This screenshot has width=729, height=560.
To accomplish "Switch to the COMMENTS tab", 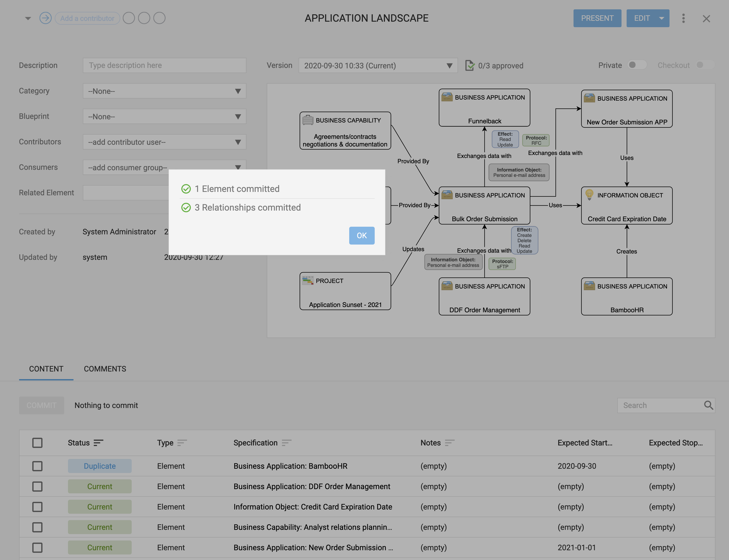I will (105, 369).
